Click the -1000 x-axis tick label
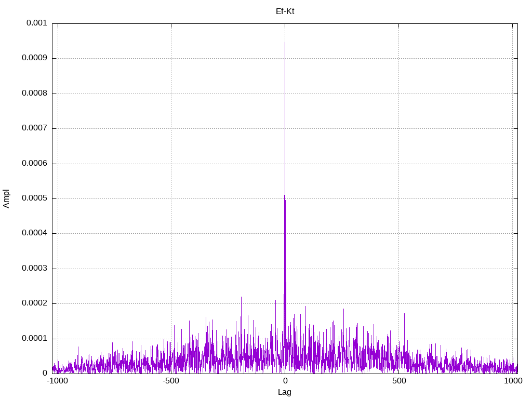532x399 pixels. (x=57, y=381)
